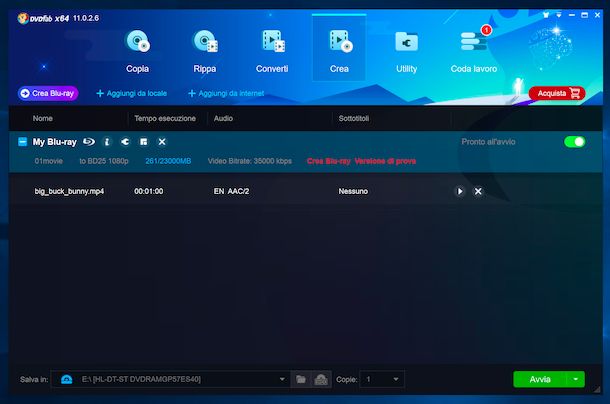The image size is (610, 404).
Task: Toggle the Pronto all'avvio green switch
Action: 575,142
